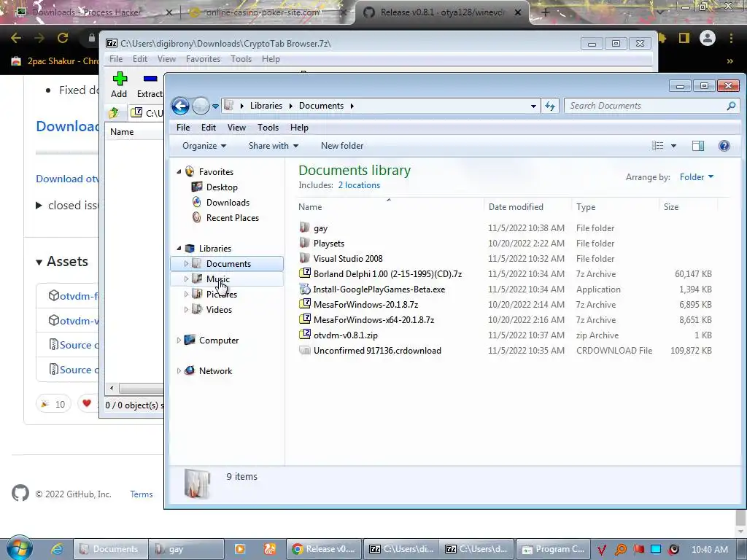Select Recent Places in Favorites

point(232,217)
